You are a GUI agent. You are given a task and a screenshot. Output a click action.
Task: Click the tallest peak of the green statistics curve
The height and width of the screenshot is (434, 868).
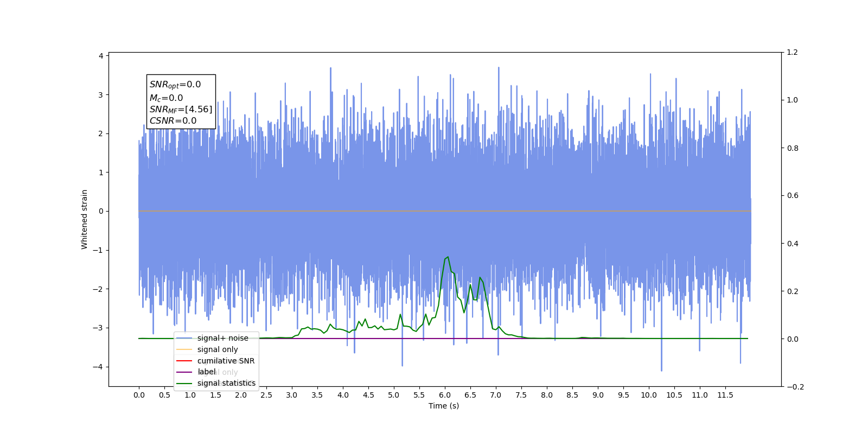pyautogui.click(x=448, y=257)
